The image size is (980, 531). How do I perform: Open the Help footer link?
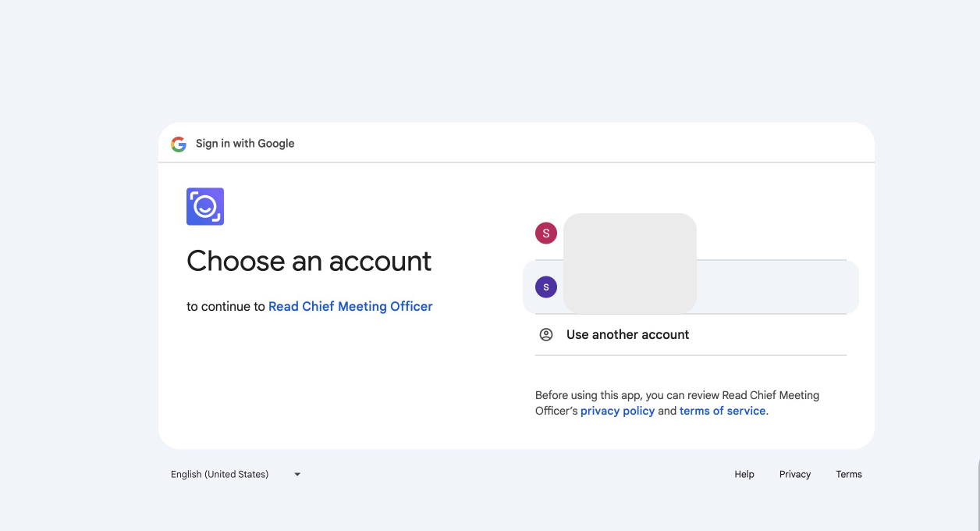(x=744, y=474)
